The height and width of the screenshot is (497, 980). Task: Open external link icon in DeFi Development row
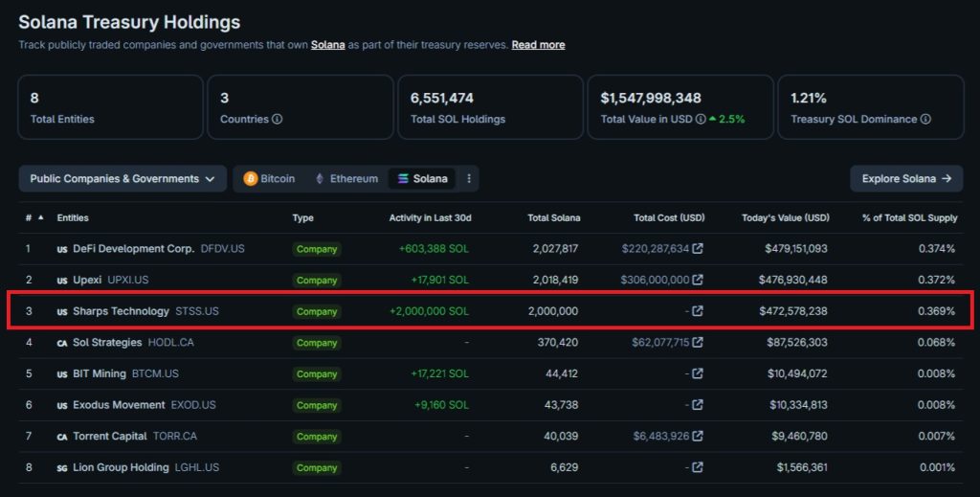(x=698, y=249)
